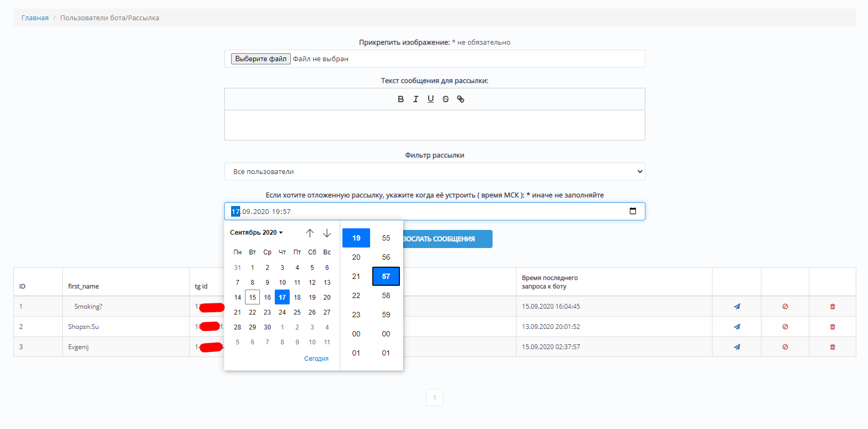Delete the user Evgenij
The width and height of the screenshot is (868, 429).
(x=832, y=347)
